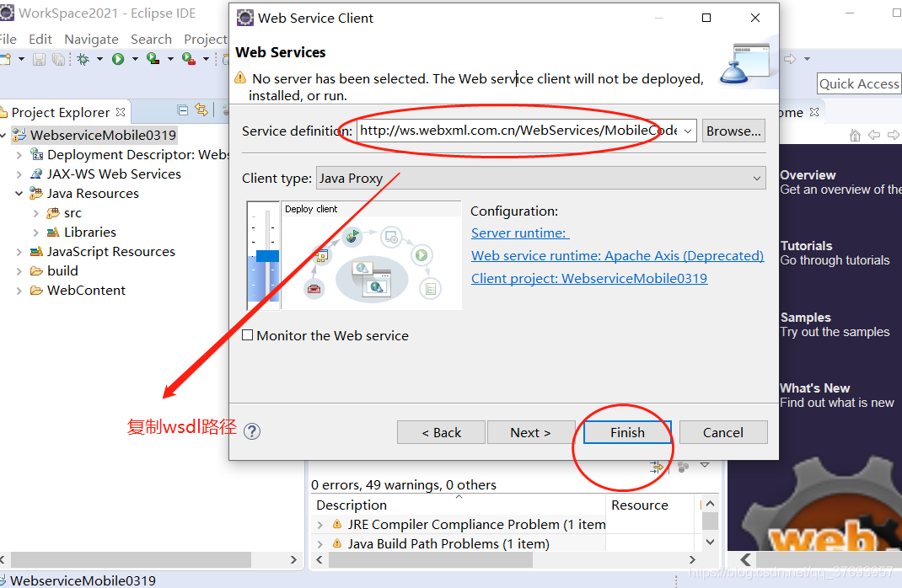This screenshot has width=902, height=588.
Task: Toggle Link with Editor in Project Explorer
Action: tap(201, 110)
